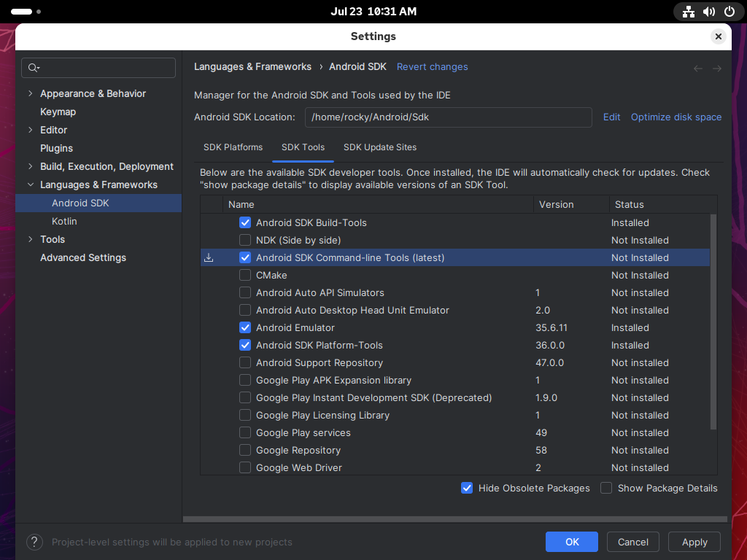Open the power icon in top bar

coord(729,12)
